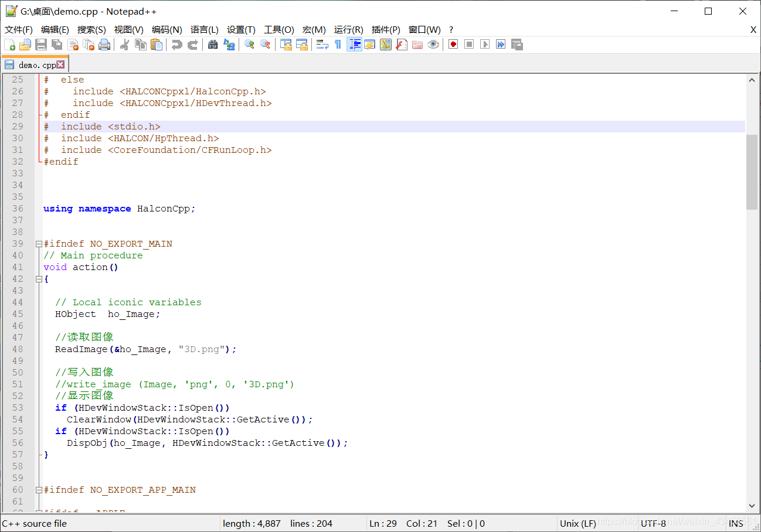Create a new file with toolbar icon

[10, 45]
